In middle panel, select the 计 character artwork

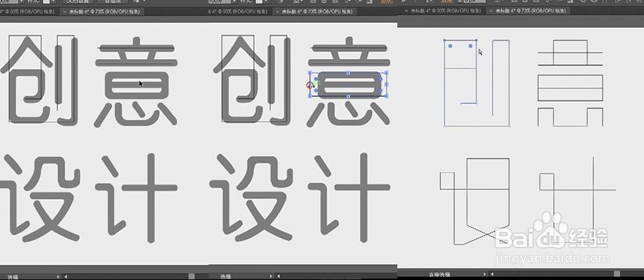pyautogui.click(x=349, y=197)
